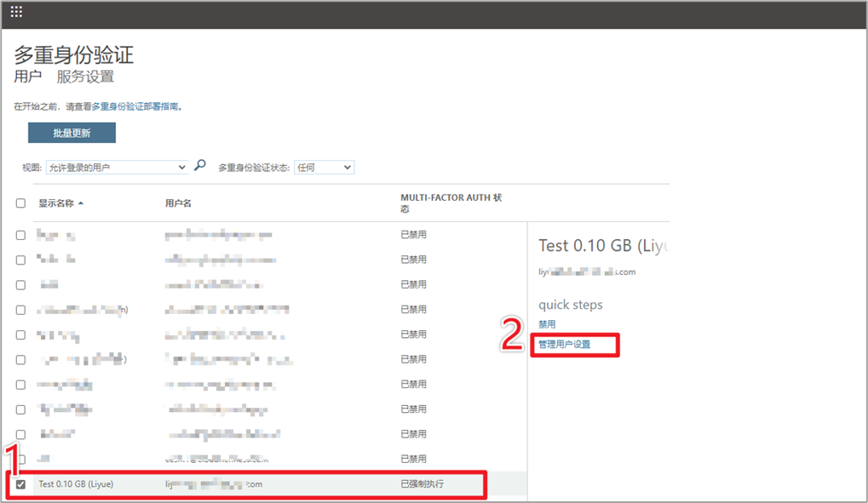The width and height of the screenshot is (868, 503).
Task: Switch to the 服务设置 tab
Action: (85, 77)
